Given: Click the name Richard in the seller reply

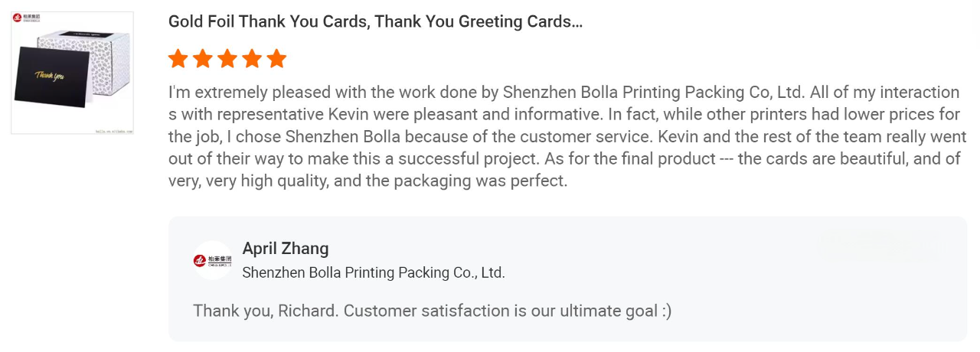Looking at the screenshot, I should pos(308,311).
